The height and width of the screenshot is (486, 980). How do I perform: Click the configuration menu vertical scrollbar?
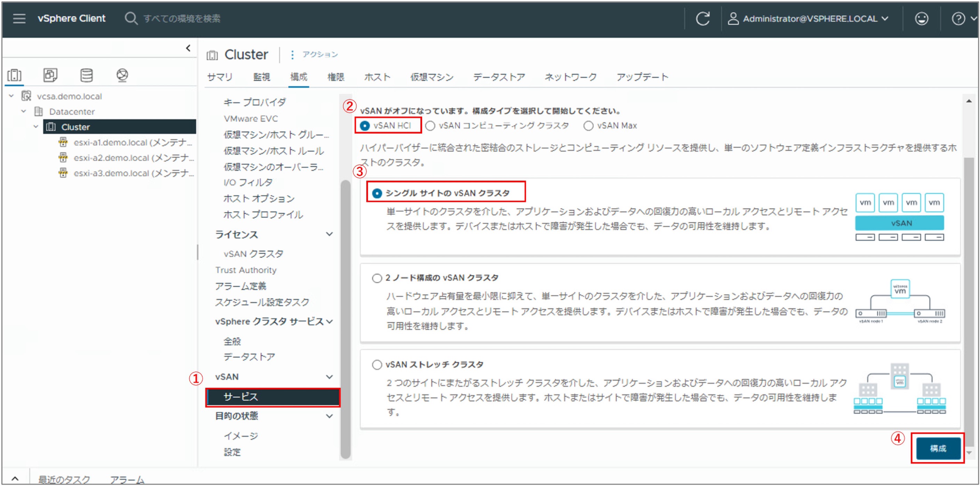pyautogui.click(x=345, y=319)
